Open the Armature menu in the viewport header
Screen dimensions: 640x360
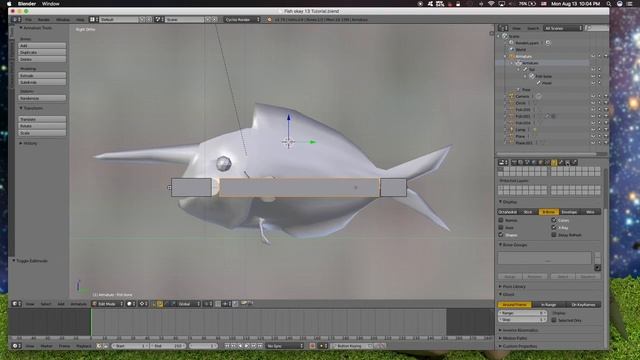pos(78,304)
